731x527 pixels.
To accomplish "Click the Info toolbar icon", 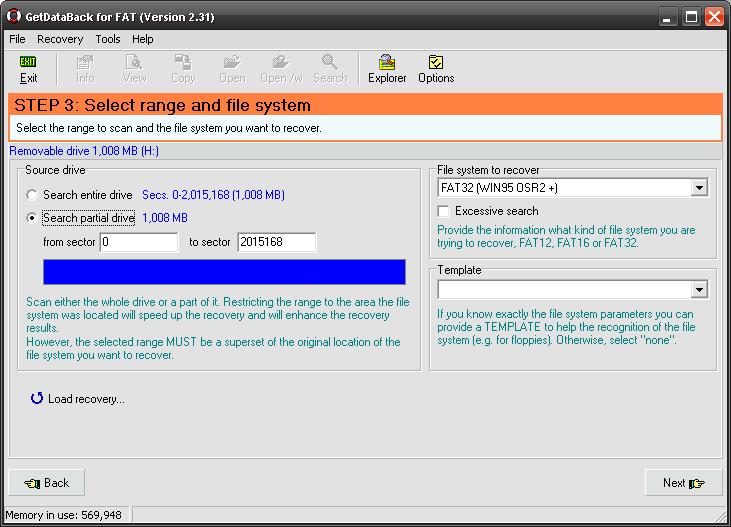I will [x=85, y=69].
